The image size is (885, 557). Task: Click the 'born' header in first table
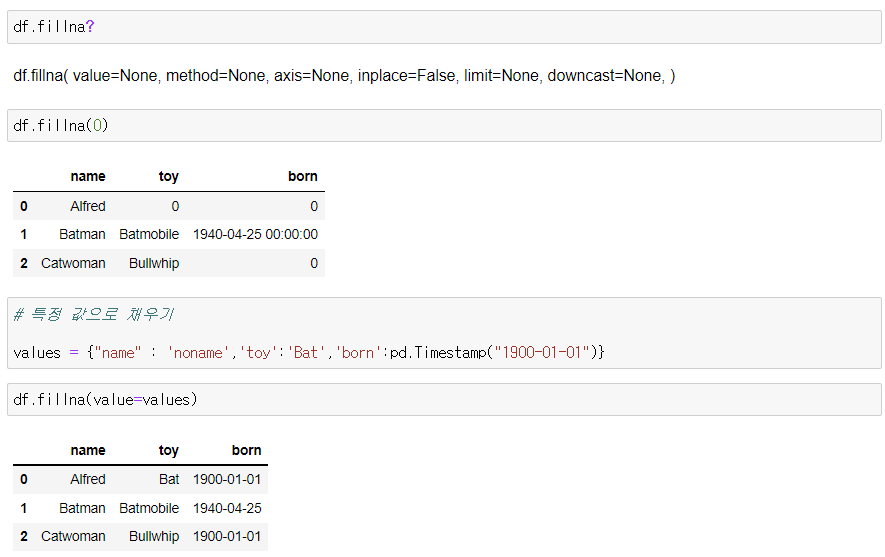pyautogui.click(x=303, y=176)
